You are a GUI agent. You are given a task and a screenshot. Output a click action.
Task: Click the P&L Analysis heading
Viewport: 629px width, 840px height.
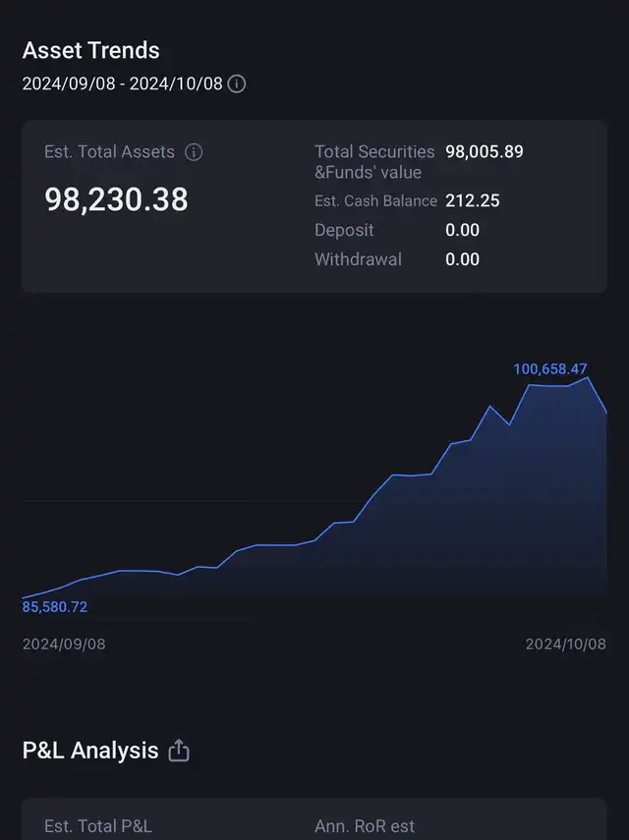pyautogui.click(x=90, y=751)
